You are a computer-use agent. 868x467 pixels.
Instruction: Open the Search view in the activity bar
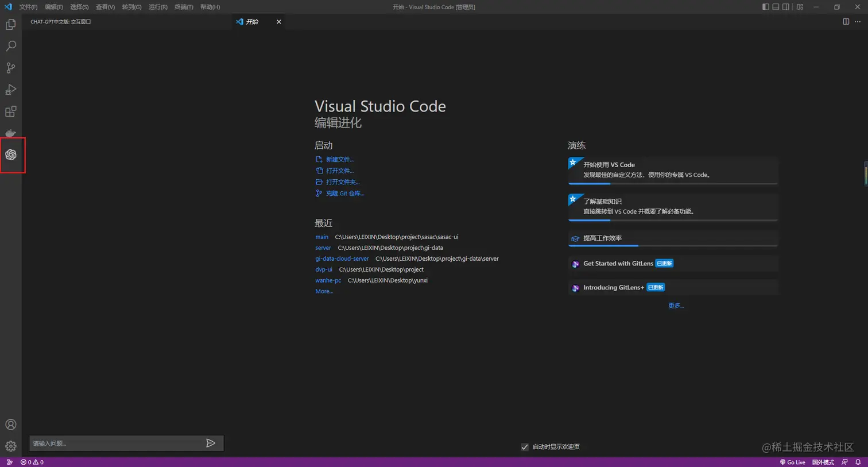[10, 46]
